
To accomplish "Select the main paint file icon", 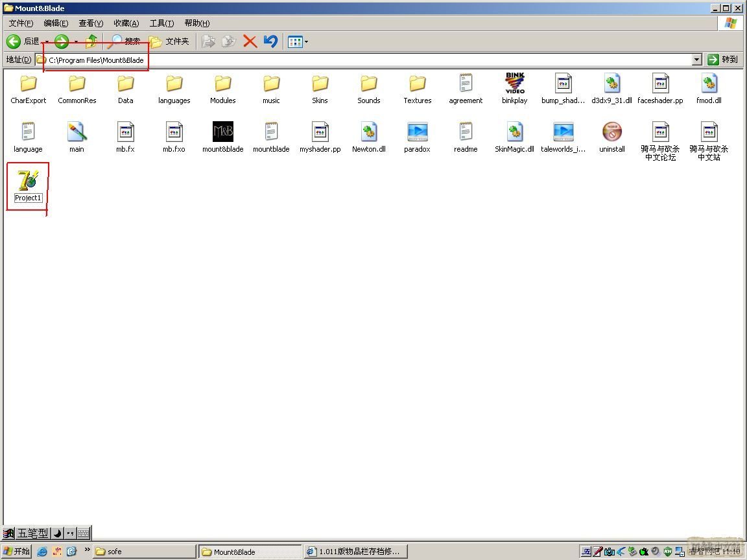I will click(77, 132).
